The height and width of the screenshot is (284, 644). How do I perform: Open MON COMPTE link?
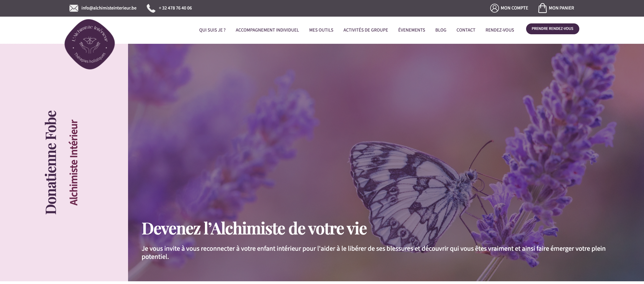514,8
